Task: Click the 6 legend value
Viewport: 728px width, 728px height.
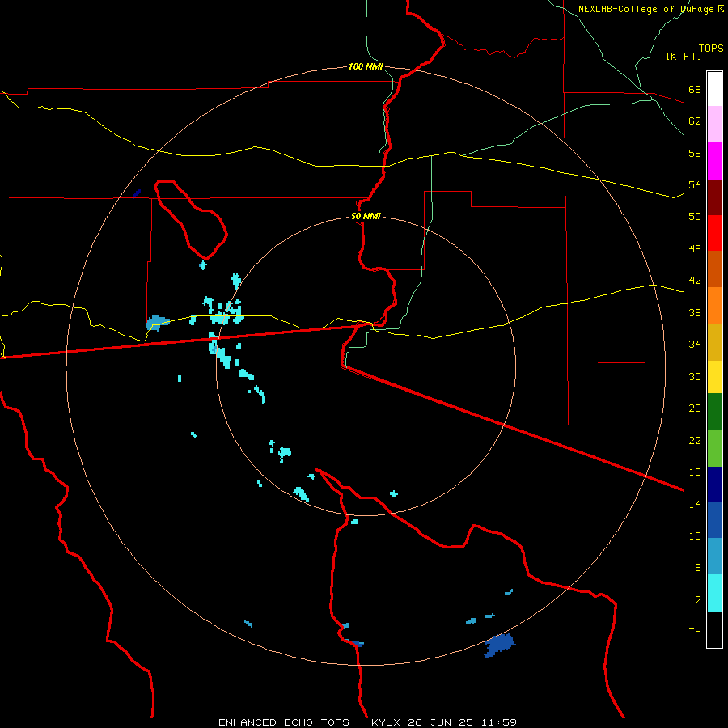Action: [x=698, y=568]
